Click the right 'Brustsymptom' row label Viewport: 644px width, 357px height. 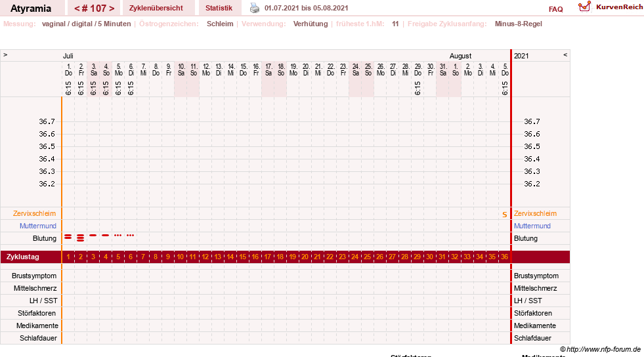536,276
